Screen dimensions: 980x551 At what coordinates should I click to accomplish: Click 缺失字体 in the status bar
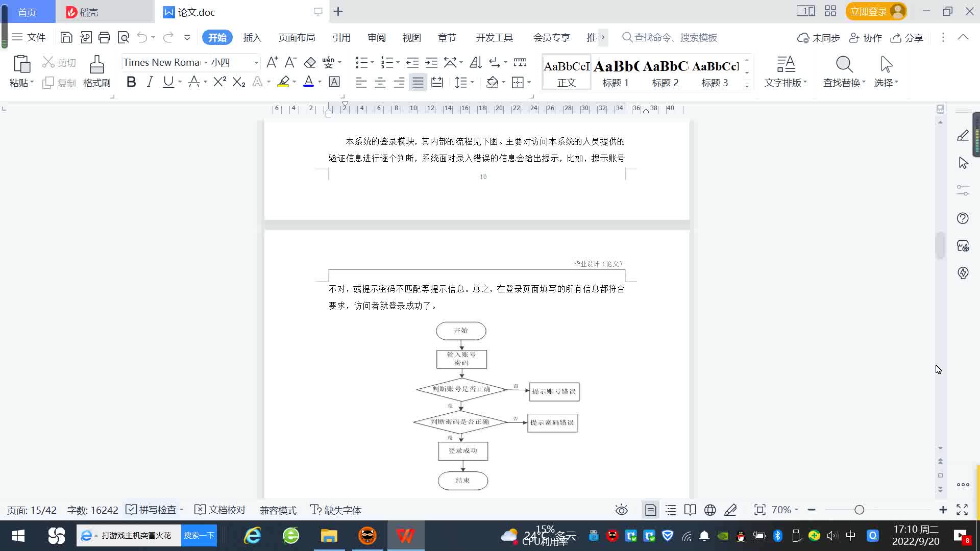pyautogui.click(x=336, y=510)
